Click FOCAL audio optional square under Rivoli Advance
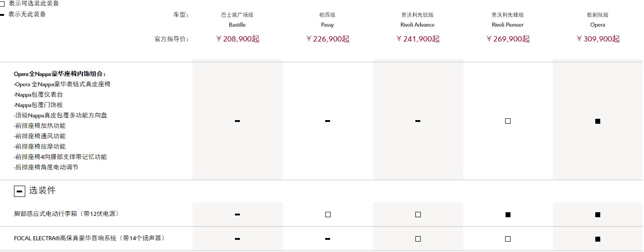 pos(418,239)
